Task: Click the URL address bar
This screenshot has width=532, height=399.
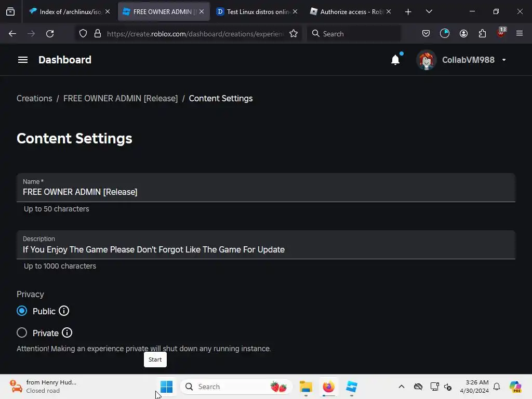Action: 195,34
